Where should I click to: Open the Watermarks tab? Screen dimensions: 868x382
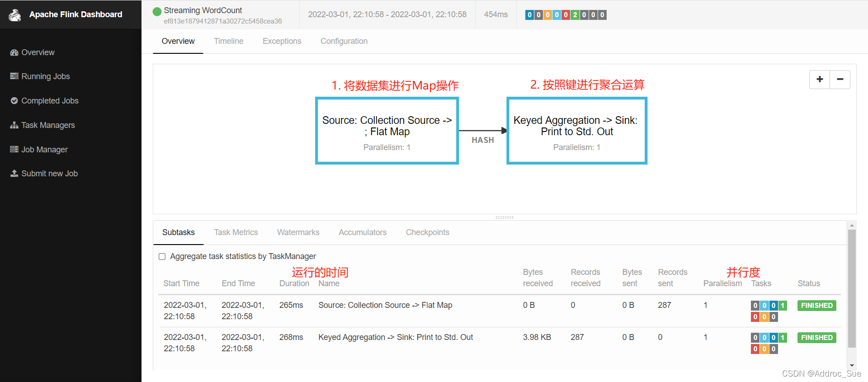click(298, 232)
